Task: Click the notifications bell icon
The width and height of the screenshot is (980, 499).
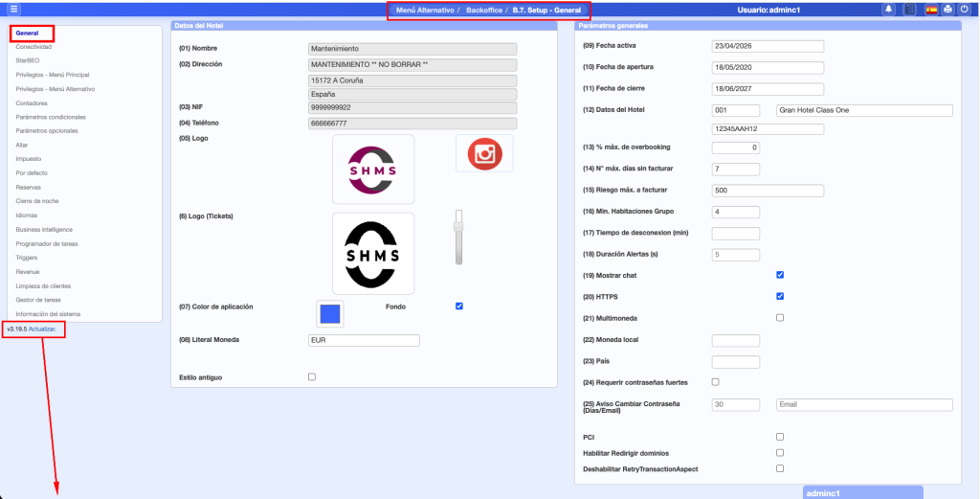Action: click(889, 10)
